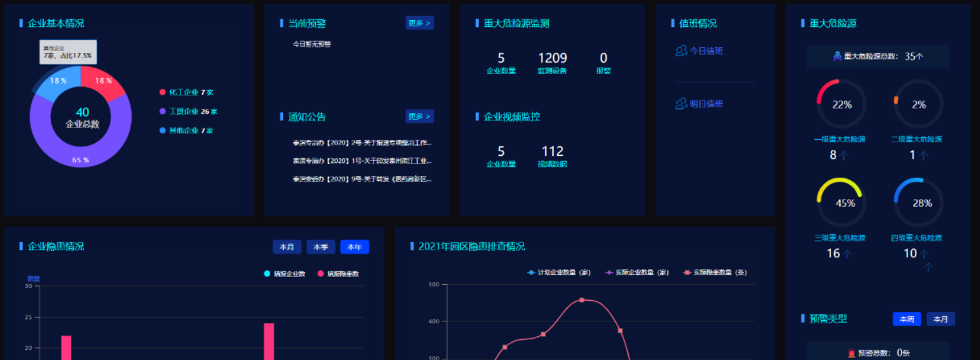
Task: Click the 实际企业数量 line marker icon
Action: [609, 272]
